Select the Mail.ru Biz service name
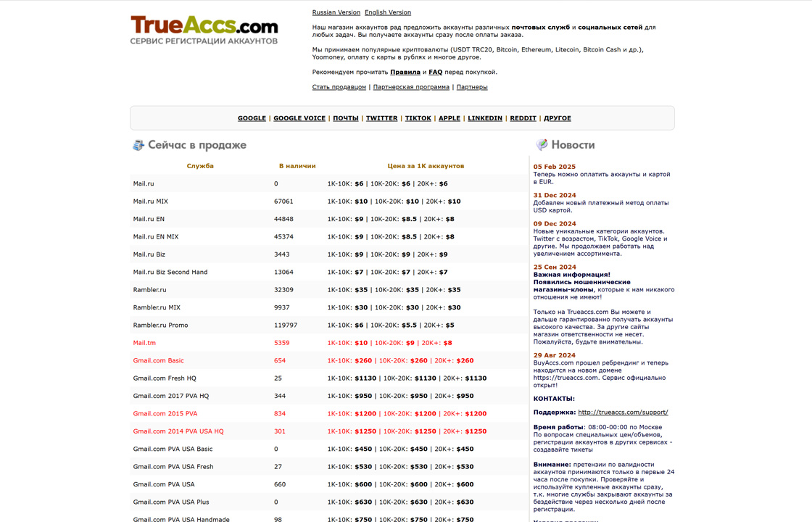The image size is (812, 522). pyautogui.click(x=149, y=254)
